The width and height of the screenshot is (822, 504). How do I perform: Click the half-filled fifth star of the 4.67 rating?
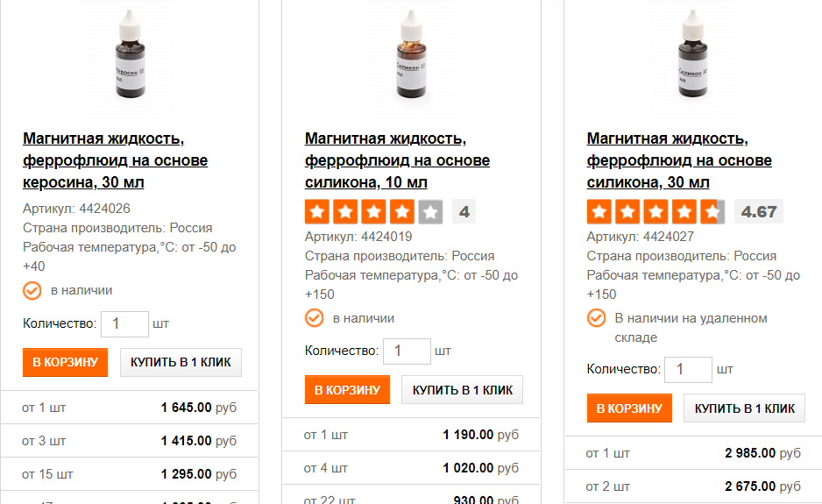point(712,212)
